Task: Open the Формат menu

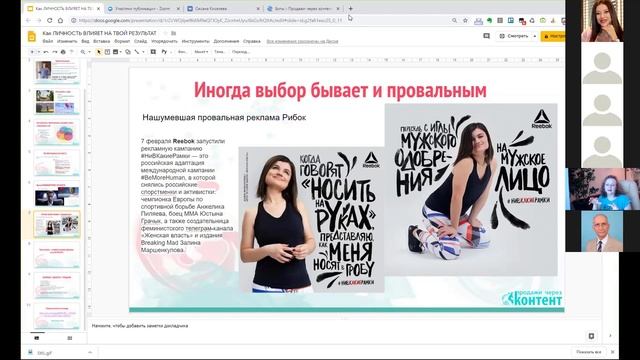Action: pyautogui.click(x=122, y=41)
